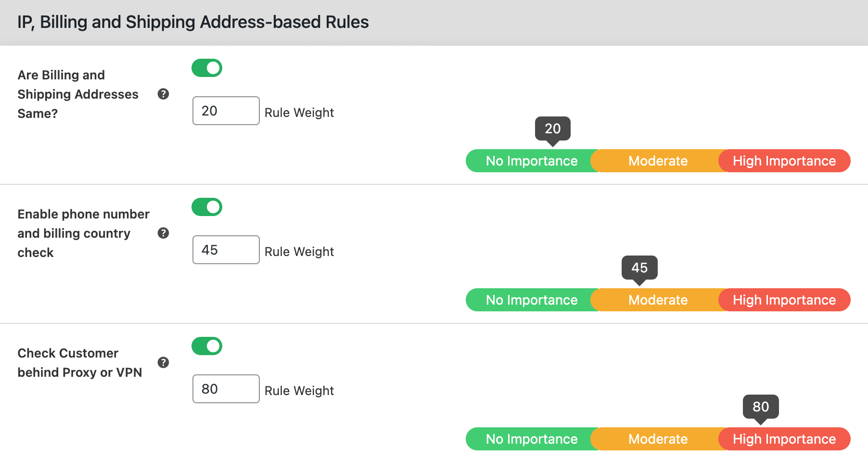868x461 pixels.
Task: Choose Moderate on the Proxy or VPN slider
Action: (658, 439)
